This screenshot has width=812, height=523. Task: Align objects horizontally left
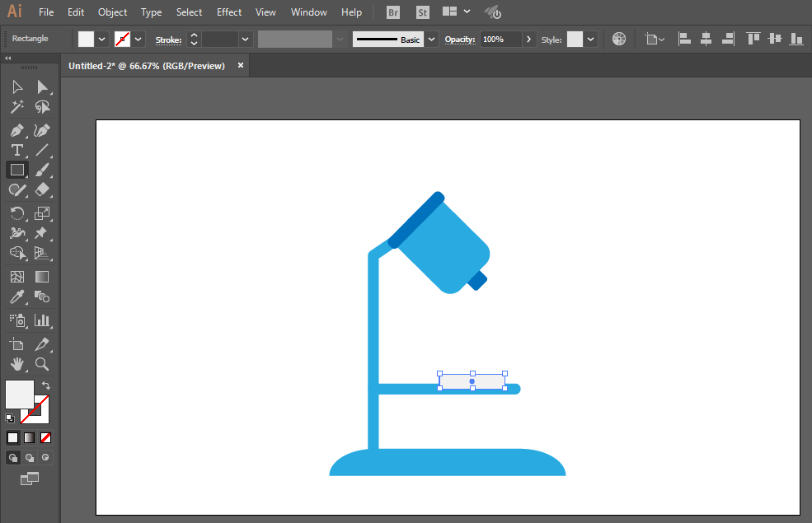(x=684, y=39)
